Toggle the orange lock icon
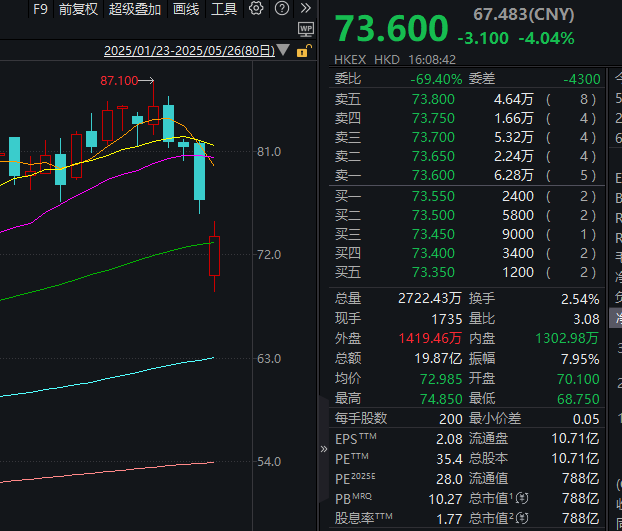The height and width of the screenshot is (531, 622). coord(304,50)
